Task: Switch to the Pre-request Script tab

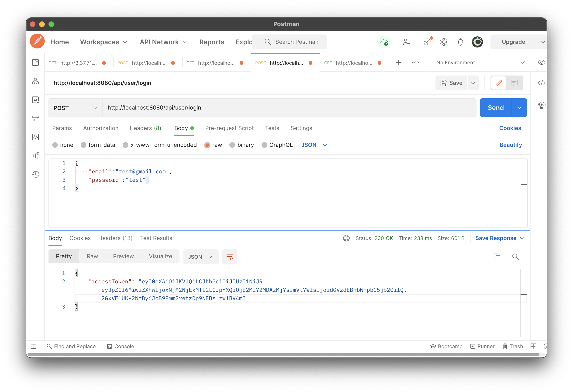Action: (229, 128)
